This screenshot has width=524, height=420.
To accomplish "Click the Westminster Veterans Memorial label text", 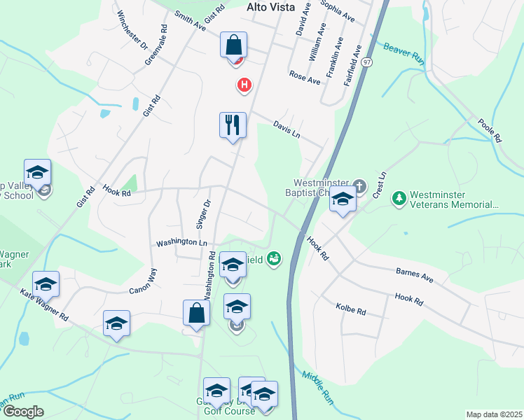I will point(454,199).
